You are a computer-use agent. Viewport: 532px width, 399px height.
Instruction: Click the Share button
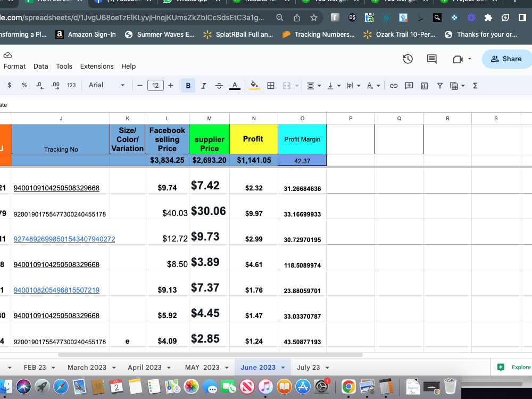point(506,59)
